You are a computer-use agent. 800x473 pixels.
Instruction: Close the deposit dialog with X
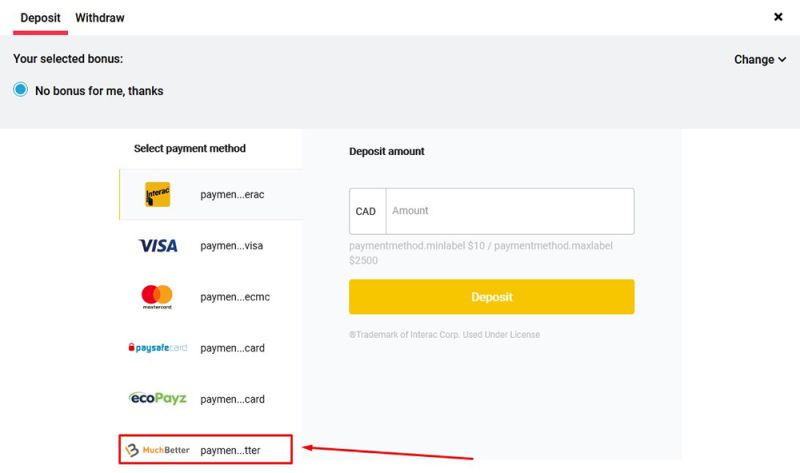[778, 17]
